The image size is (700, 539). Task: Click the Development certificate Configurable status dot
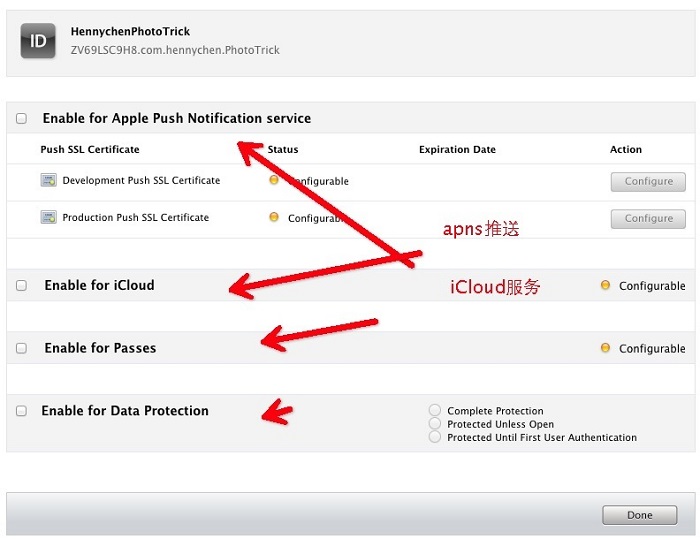tap(274, 180)
